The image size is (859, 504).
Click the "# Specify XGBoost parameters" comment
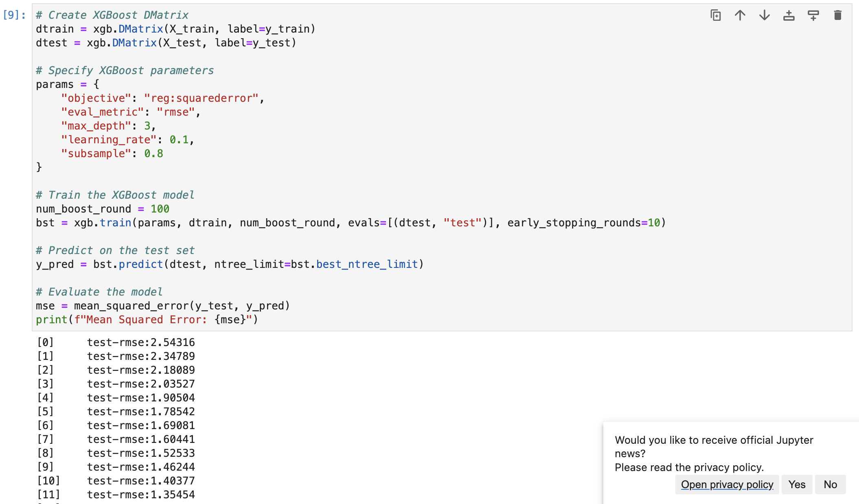(125, 70)
